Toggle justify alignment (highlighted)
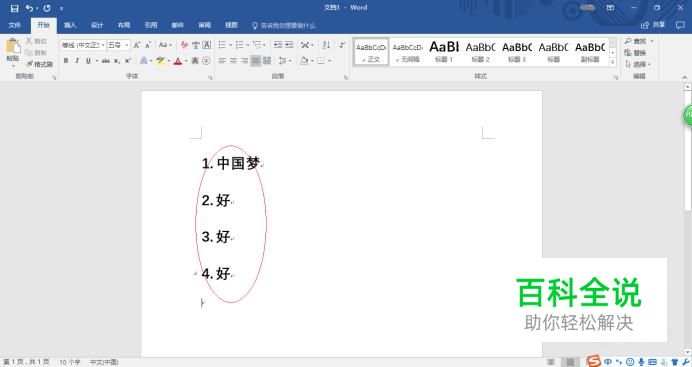The image size is (692, 367). [256, 61]
